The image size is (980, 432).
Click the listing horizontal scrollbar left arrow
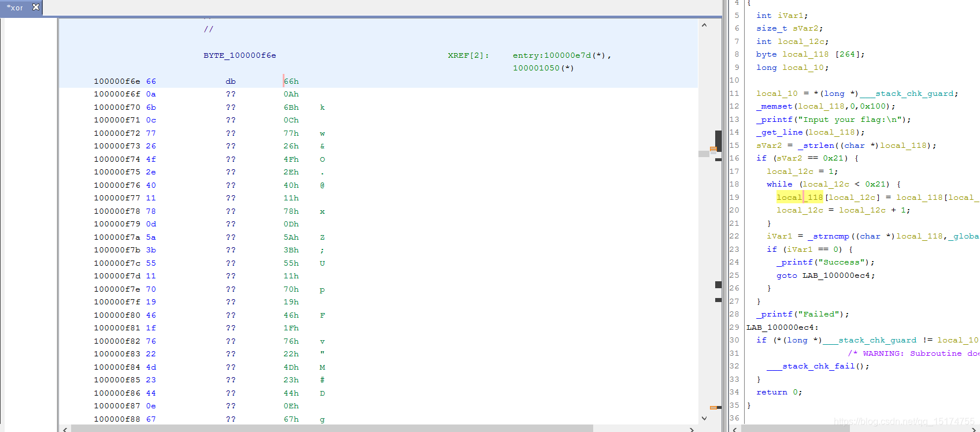pos(65,429)
